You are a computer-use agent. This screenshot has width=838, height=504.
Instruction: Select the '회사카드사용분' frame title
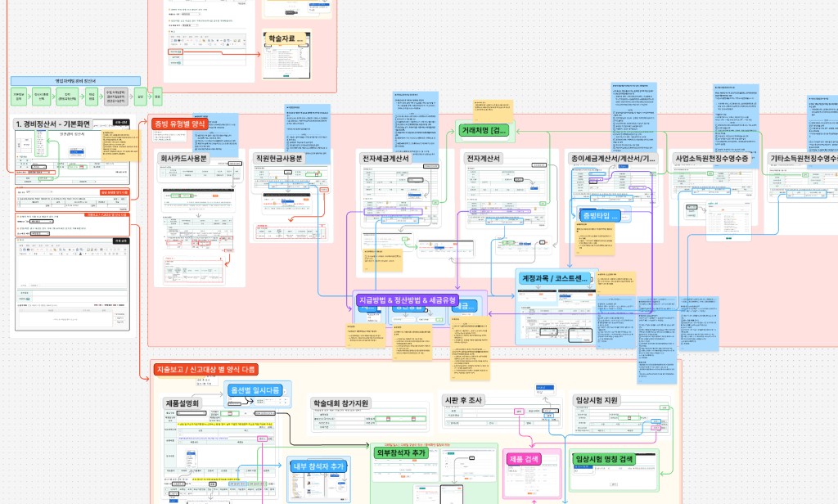tap(183, 158)
